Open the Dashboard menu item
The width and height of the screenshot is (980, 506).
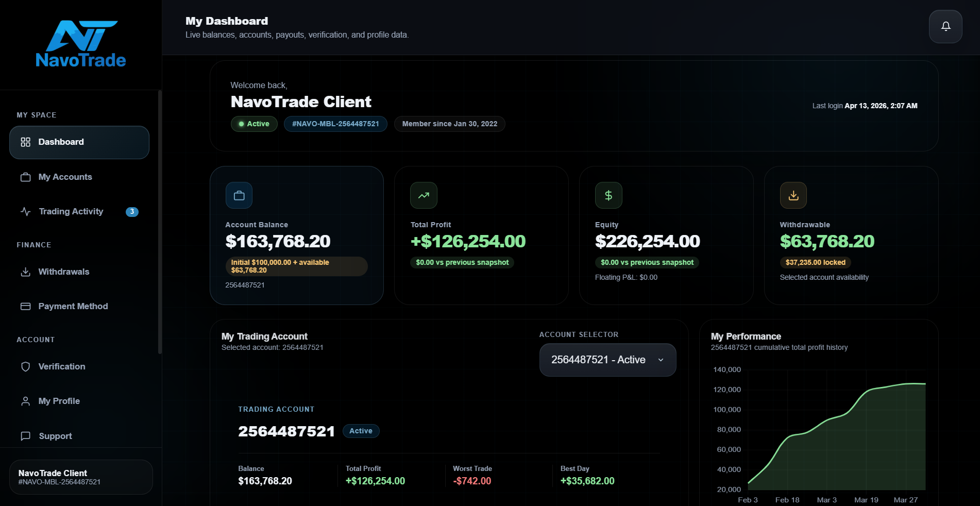coord(79,142)
